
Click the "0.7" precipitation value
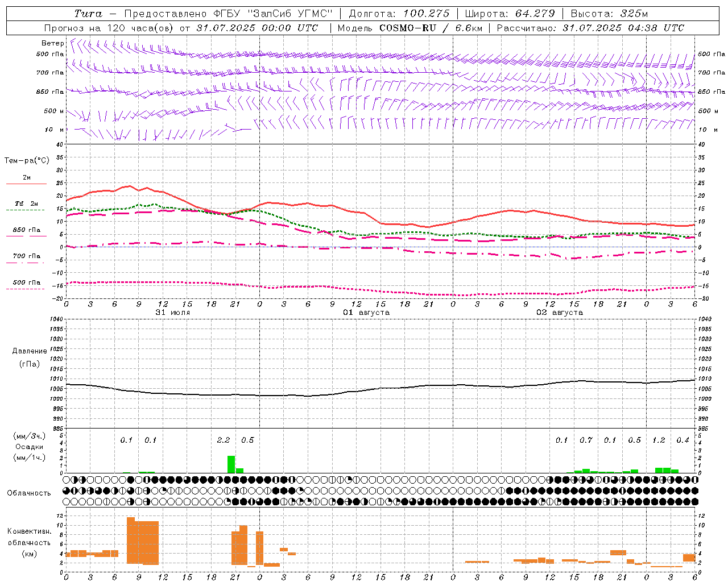tap(586, 440)
